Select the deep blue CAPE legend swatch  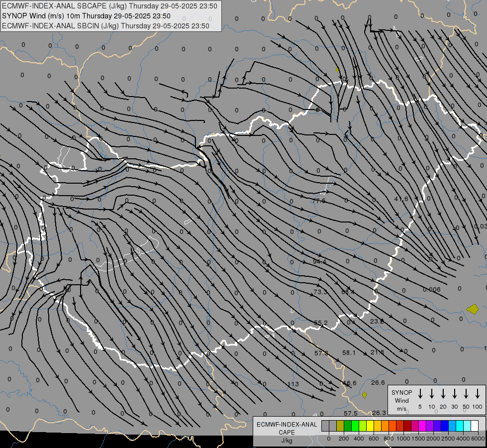[444, 426]
